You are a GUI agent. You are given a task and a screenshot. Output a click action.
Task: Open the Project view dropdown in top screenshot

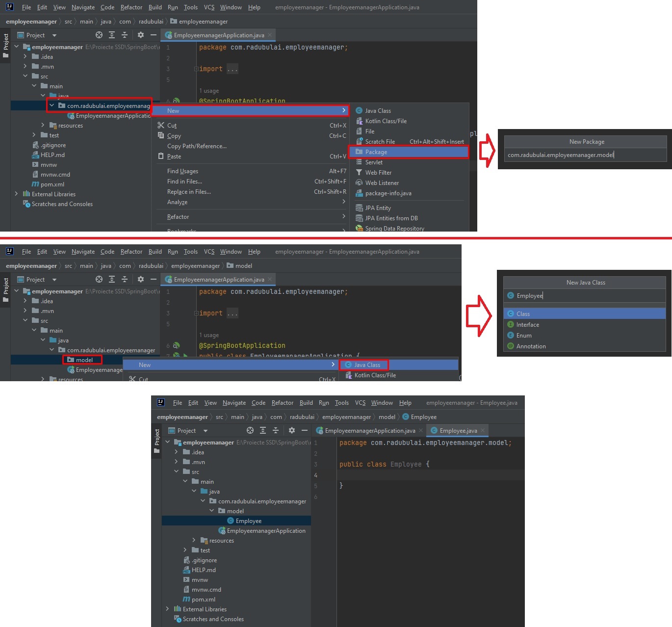click(x=54, y=35)
